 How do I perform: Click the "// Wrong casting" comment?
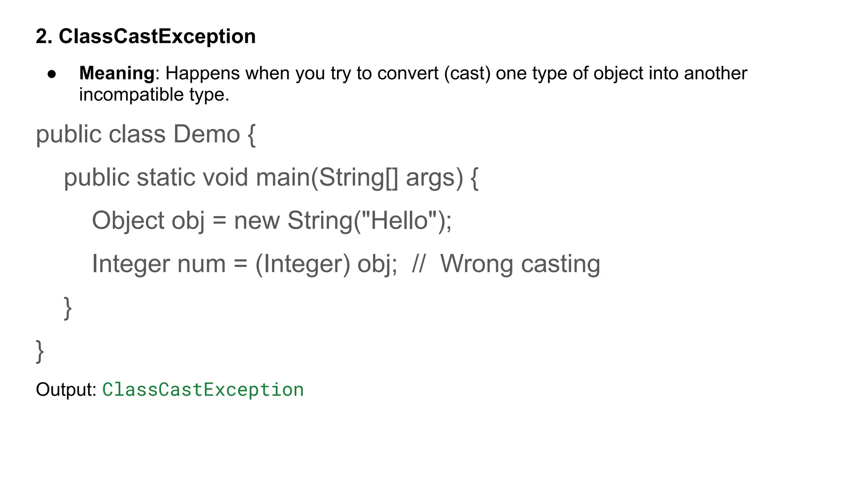[x=506, y=264]
